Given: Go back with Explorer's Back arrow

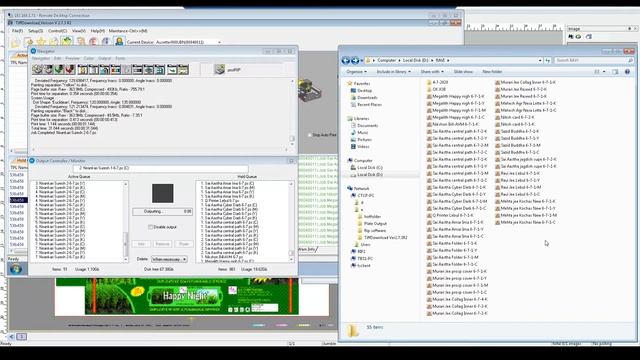Looking at the screenshot, I should (346, 60).
